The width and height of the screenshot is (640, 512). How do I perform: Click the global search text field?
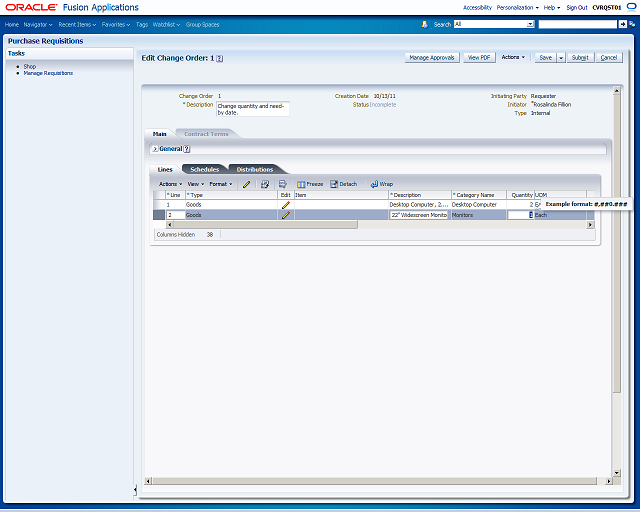tap(578, 24)
